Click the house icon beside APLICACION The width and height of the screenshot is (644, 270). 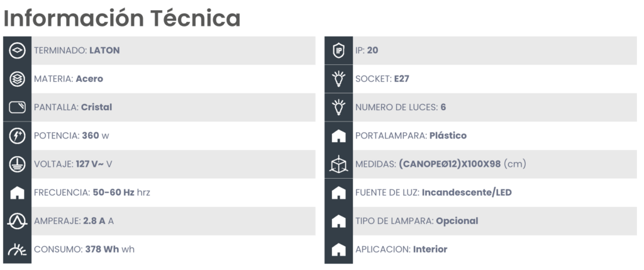click(338, 249)
